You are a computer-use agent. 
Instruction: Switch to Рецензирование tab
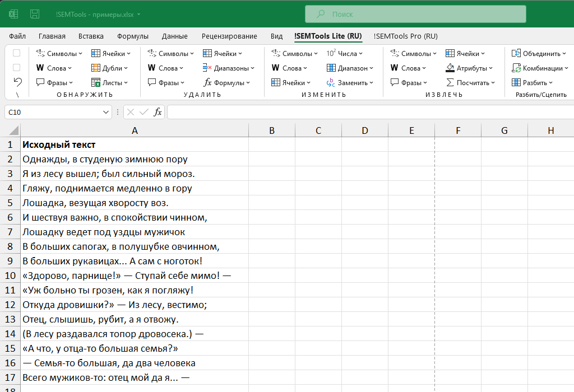click(x=229, y=36)
